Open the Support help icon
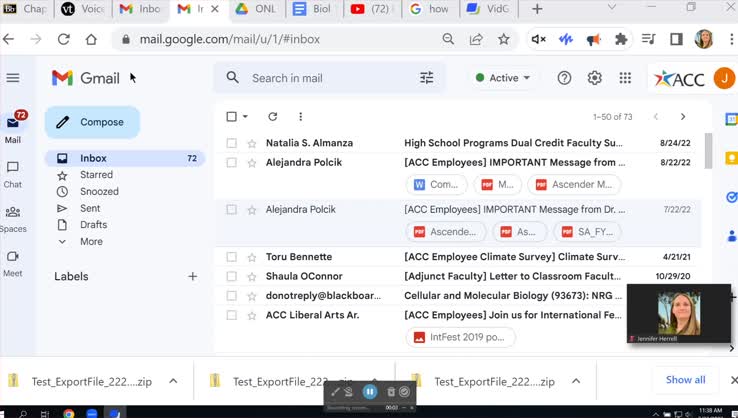Screen dimensions: 738x418 click(564, 78)
